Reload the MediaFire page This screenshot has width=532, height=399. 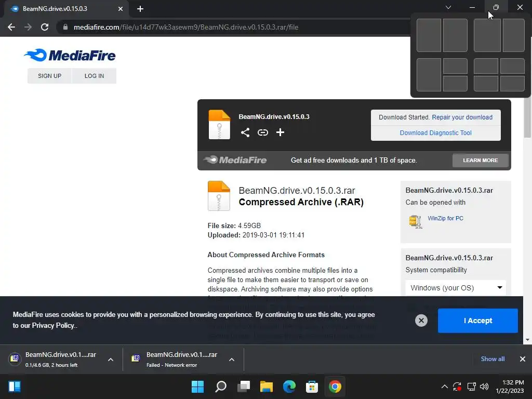45,27
